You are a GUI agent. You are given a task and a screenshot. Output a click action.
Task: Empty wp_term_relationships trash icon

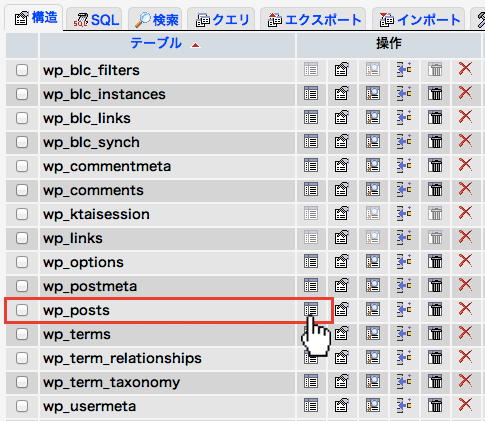pyautogui.click(x=435, y=358)
